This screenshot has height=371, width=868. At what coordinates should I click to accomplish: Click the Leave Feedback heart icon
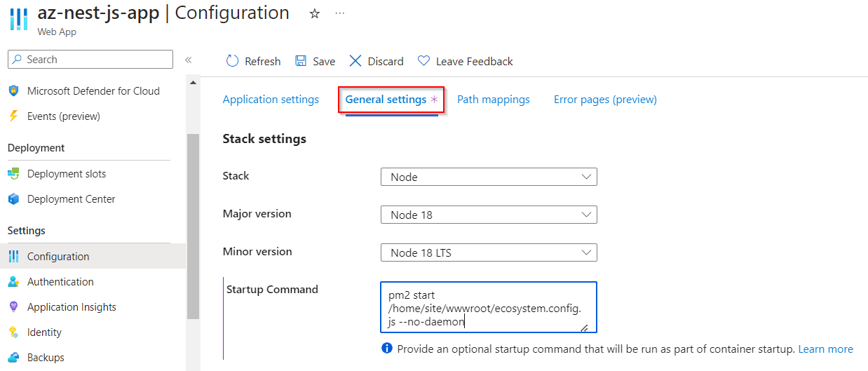click(x=423, y=61)
